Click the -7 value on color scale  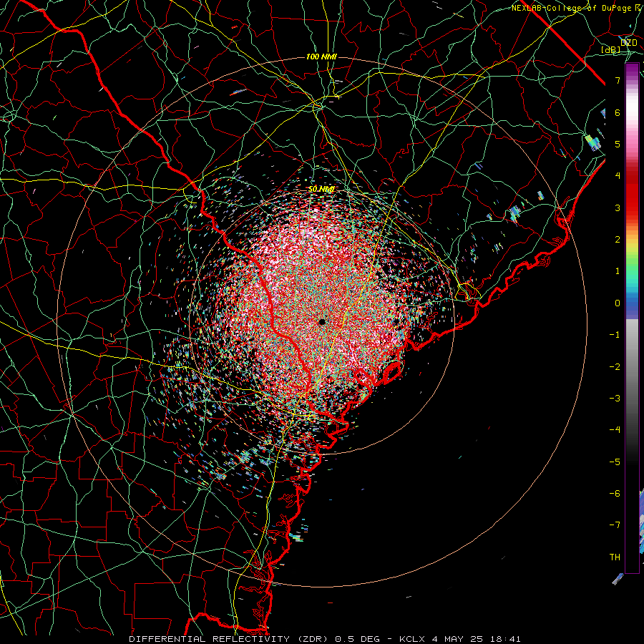coord(615,525)
